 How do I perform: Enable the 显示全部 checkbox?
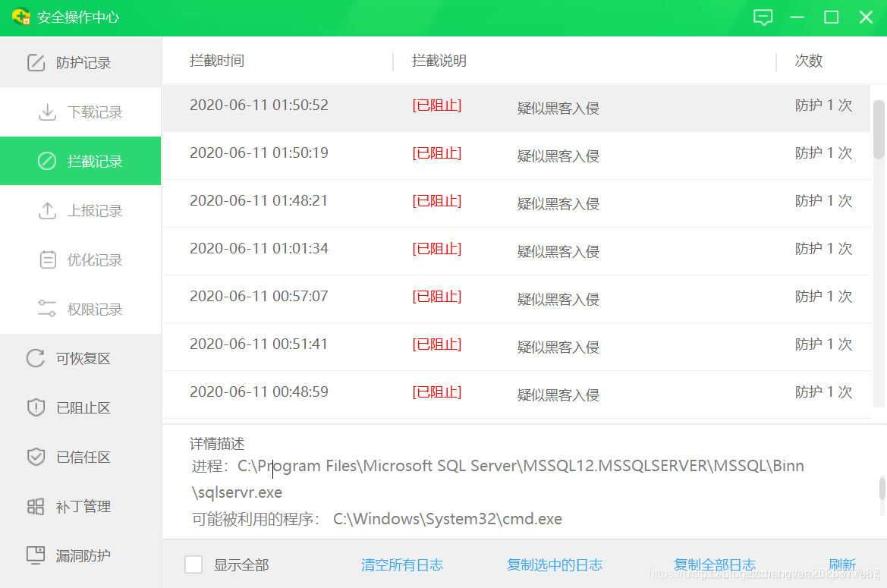pos(193,564)
